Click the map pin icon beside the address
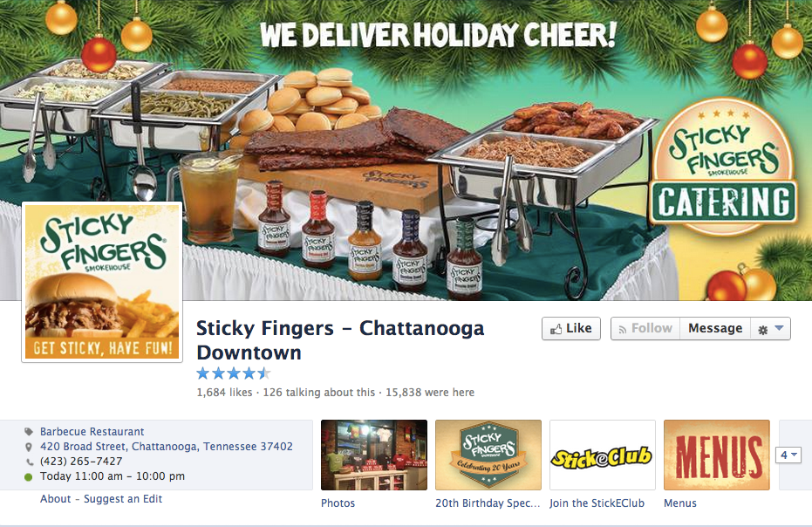Screen dimensions: 812x527 (x=29, y=447)
